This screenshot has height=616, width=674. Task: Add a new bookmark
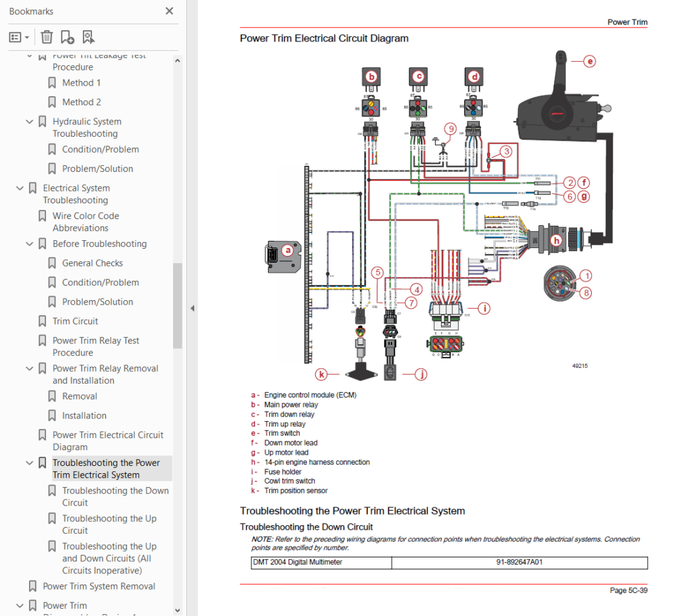pos(68,38)
